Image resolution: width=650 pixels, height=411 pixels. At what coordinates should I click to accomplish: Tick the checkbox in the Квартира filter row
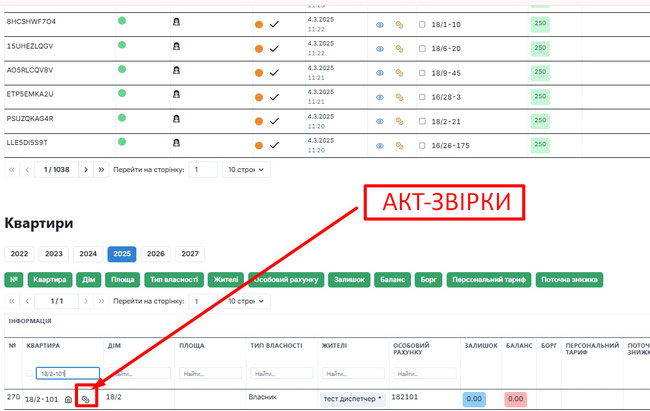29,373
